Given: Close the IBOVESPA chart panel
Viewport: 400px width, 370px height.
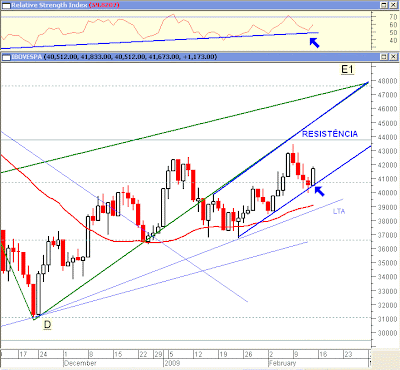Looking at the screenshot, I should 393,57.
